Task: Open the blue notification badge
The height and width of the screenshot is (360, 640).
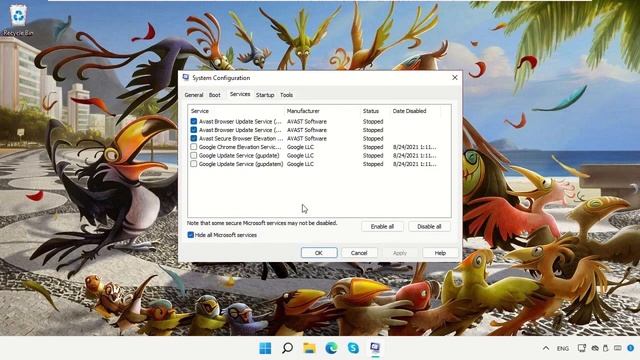Action: 631,348
